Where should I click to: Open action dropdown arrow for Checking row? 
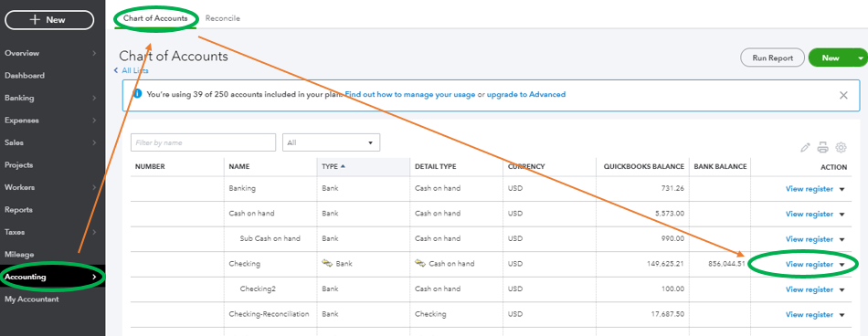pos(842,265)
